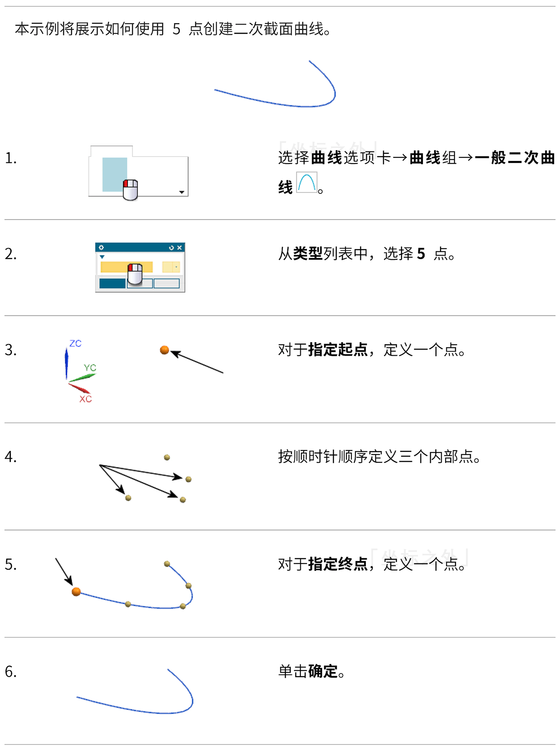Expand the ribbon group dropdown arrow in step 1
Image resolution: width=560 pixels, height=751 pixels.
click(182, 192)
